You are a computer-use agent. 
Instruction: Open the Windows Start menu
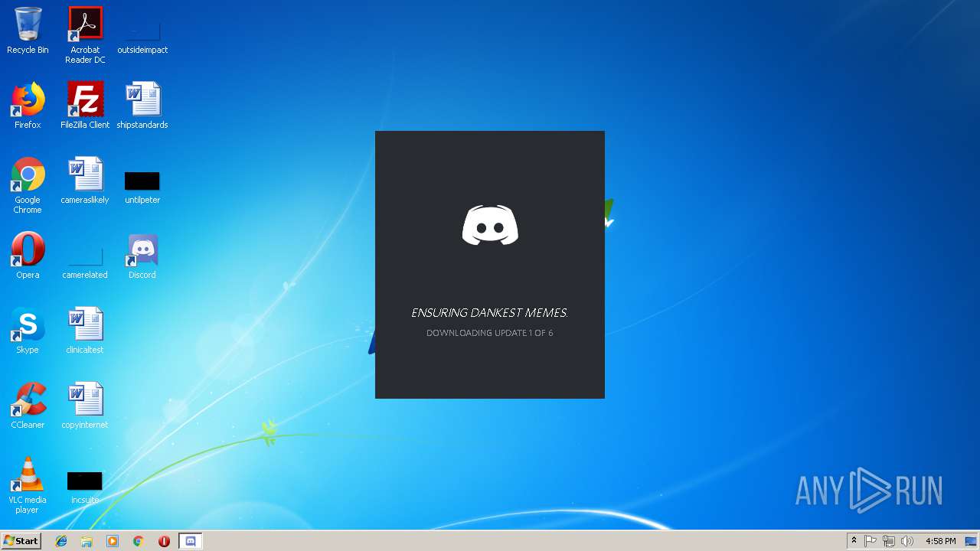21,541
